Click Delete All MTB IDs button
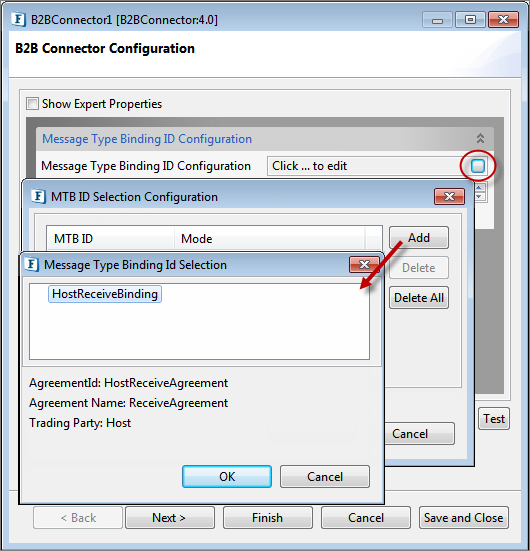The width and height of the screenshot is (530, 551). (x=419, y=298)
